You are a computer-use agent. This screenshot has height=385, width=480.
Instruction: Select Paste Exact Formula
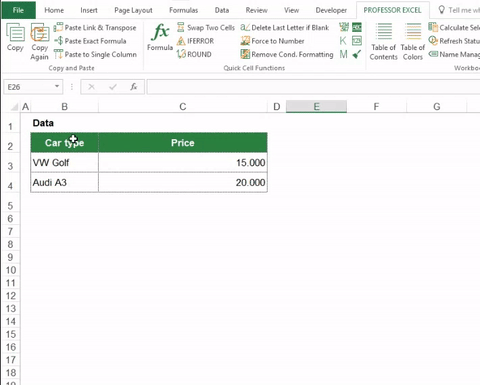(90, 41)
